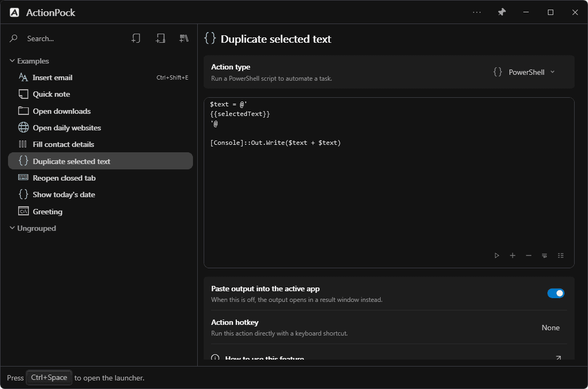Run the script with the play icon
The width and height of the screenshot is (588, 389).
click(497, 255)
